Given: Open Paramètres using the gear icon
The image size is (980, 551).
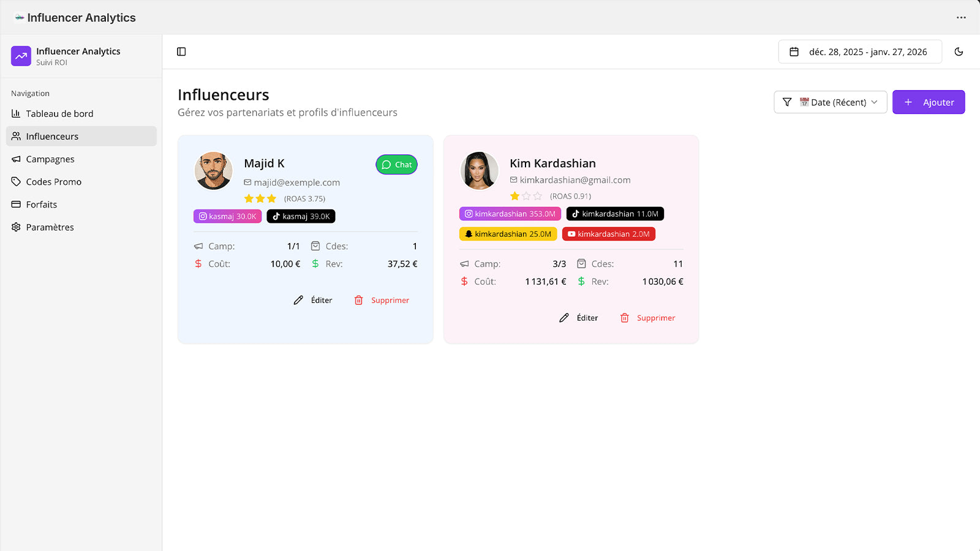Looking at the screenshot, I should 15,227.
